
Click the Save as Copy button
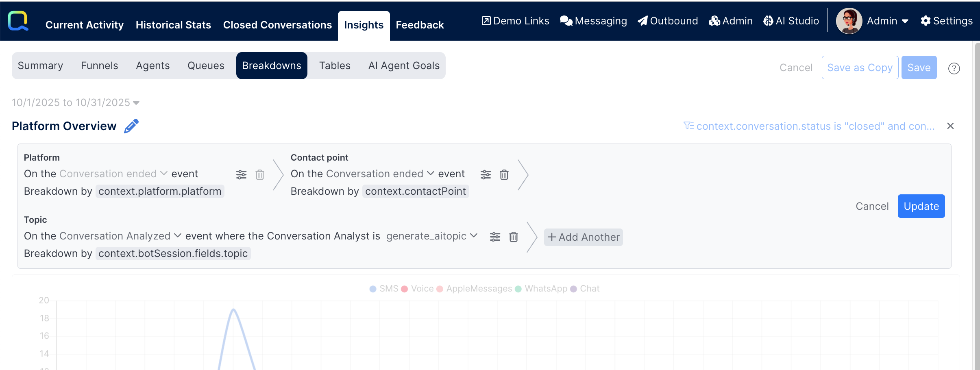(860, 67)
